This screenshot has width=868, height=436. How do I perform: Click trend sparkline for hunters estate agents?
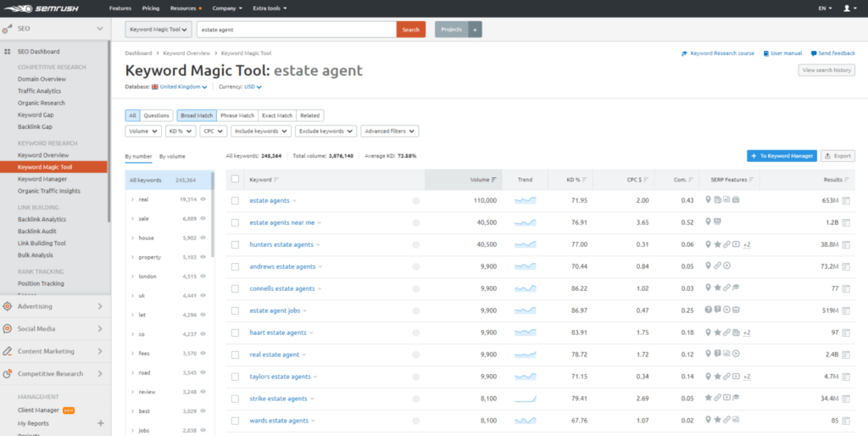click(x=525, y=244)
